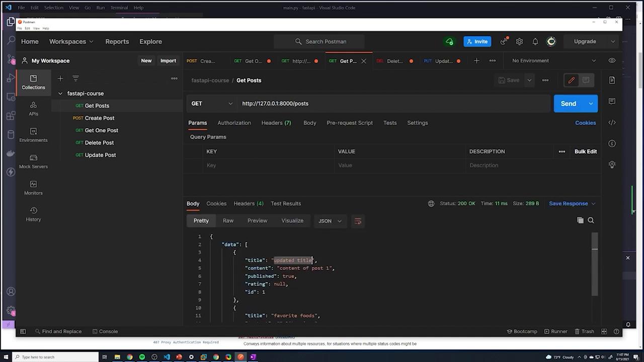This screenshot has height=362, width=644.
Task: Click the edit pencil build-mode icon
Action: point(572,80)
